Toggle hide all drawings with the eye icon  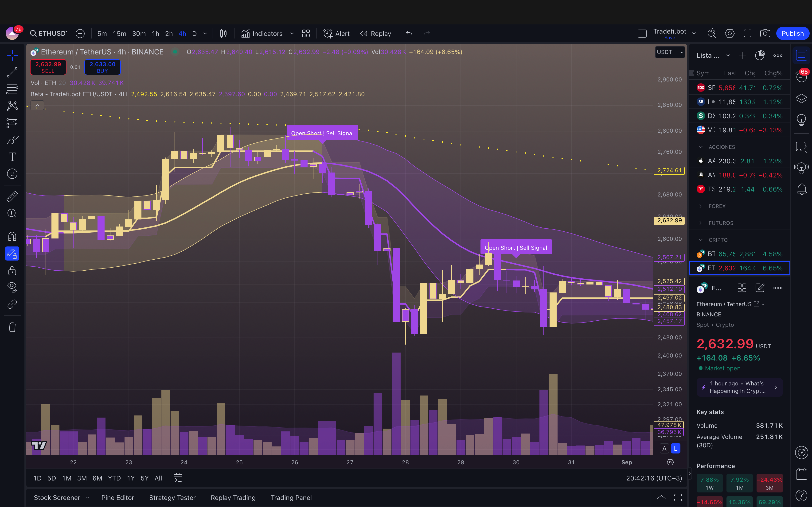(x=12, y=287)
